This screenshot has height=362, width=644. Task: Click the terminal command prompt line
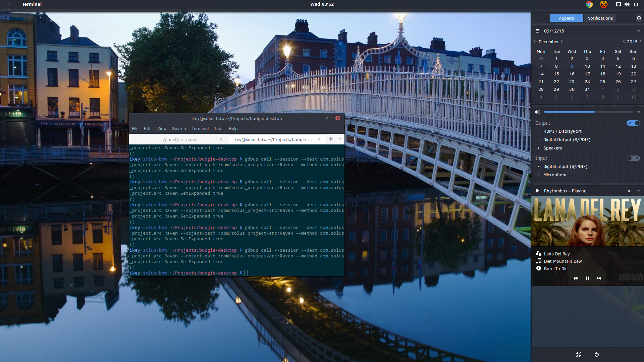click(x=189, y=273)
